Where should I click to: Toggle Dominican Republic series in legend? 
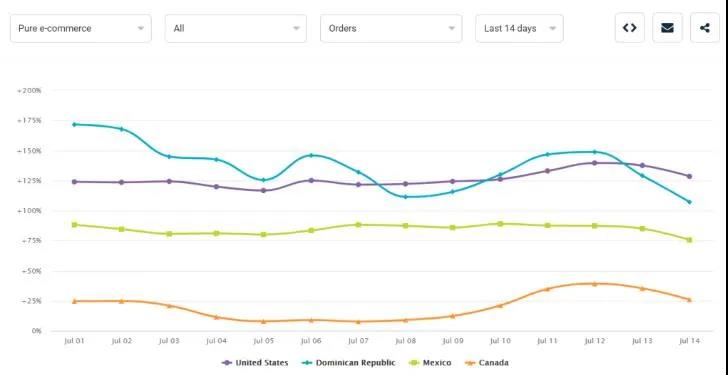click(x=348, y=362)
